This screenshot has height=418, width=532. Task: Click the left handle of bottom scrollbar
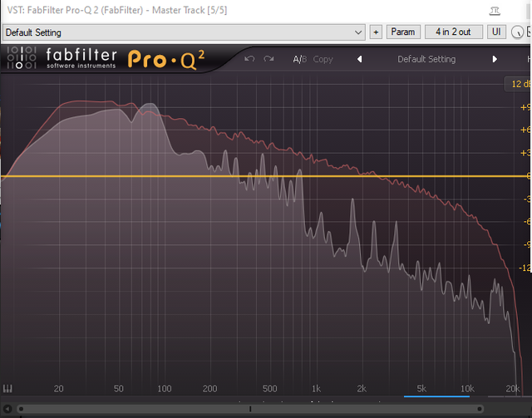tap(21, 409)
